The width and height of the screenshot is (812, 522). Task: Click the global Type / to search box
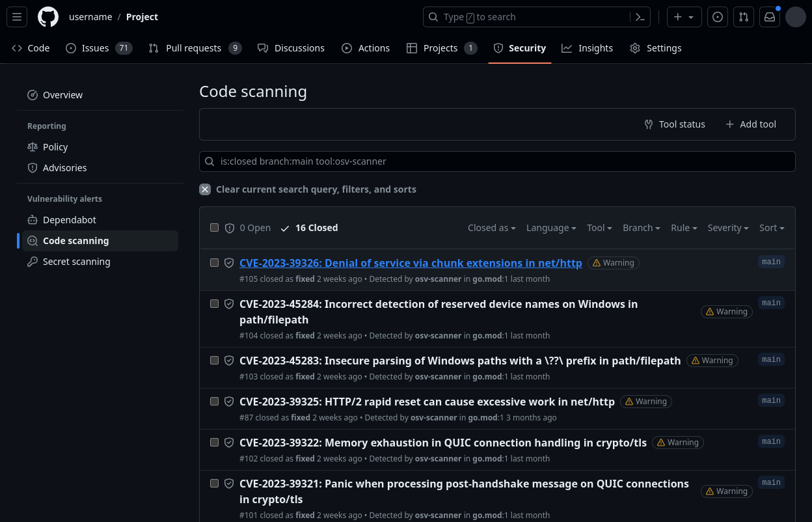[537, 17]
